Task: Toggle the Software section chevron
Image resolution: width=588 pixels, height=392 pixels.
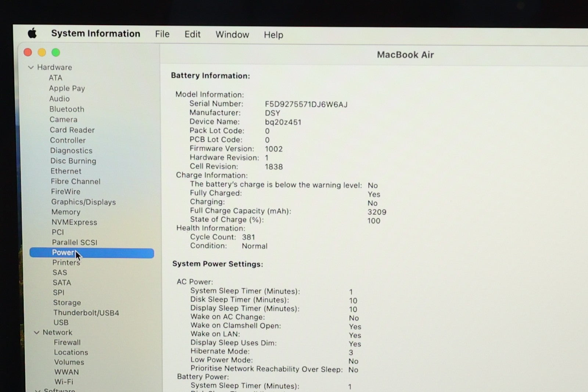Action: coord(37,390)
